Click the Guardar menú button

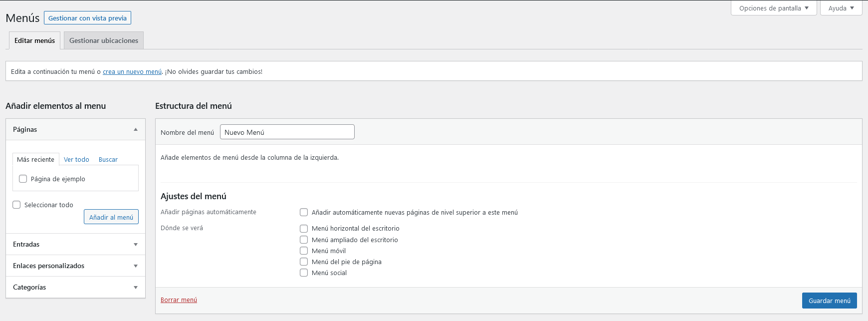click(829, 301)
